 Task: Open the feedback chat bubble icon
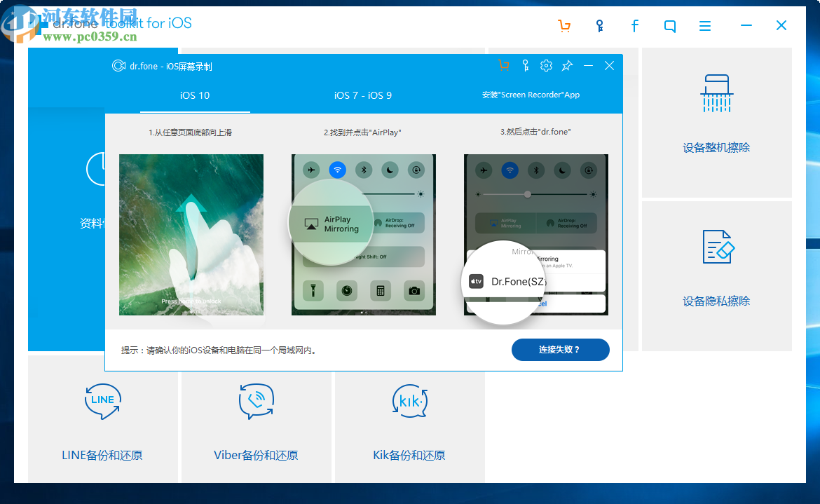pyautogui.click(x=669, y=25)
